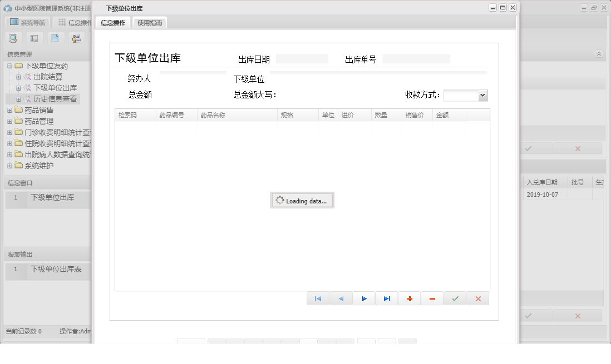Viewport: 611px width, 364px height.
Task: Click the document toolbar icon
Action: coord(55,38)
